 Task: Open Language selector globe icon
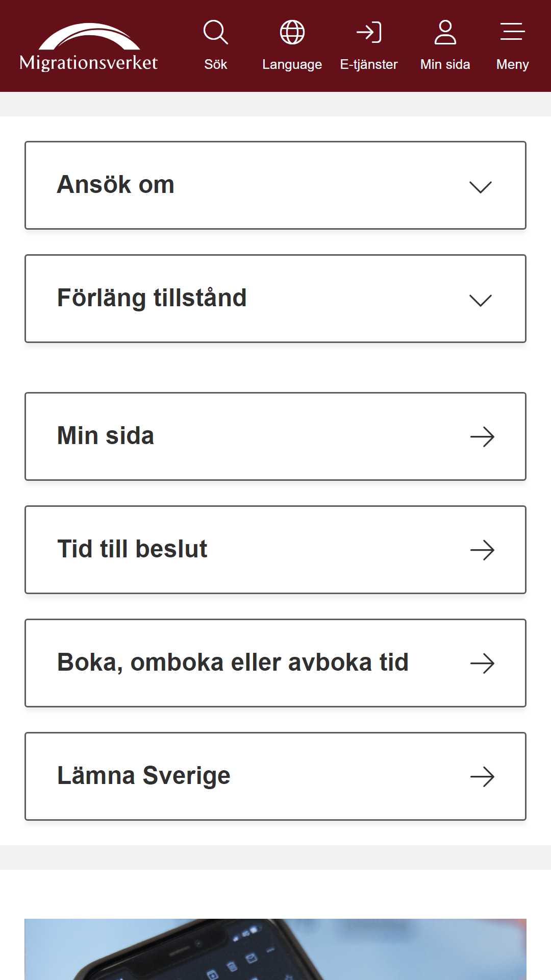pos(292,32)
